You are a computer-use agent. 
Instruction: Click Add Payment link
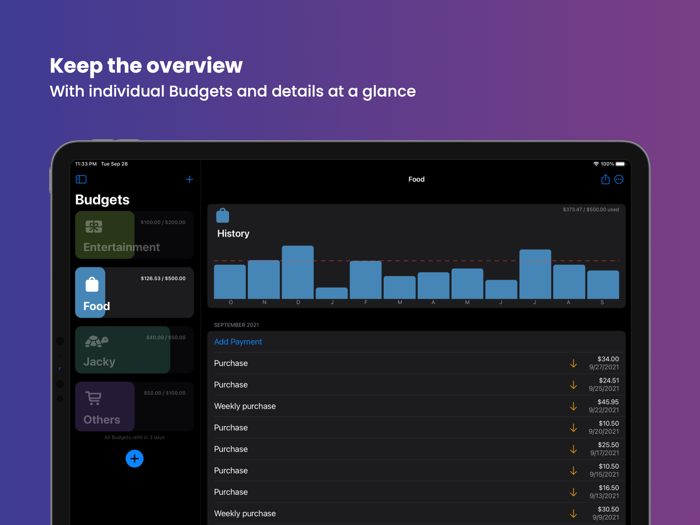238,342
